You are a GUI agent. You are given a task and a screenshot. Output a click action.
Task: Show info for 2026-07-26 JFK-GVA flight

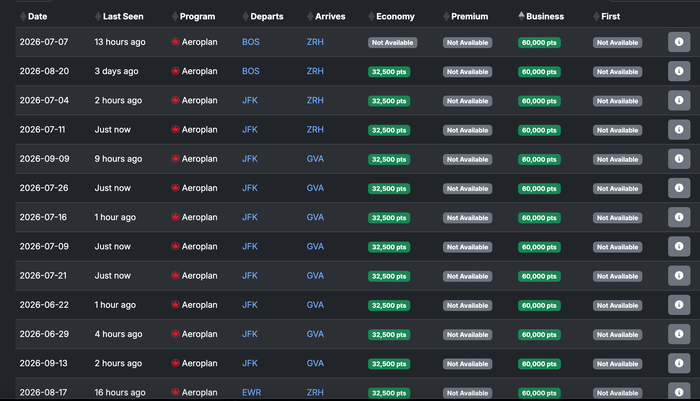point(679,188)
